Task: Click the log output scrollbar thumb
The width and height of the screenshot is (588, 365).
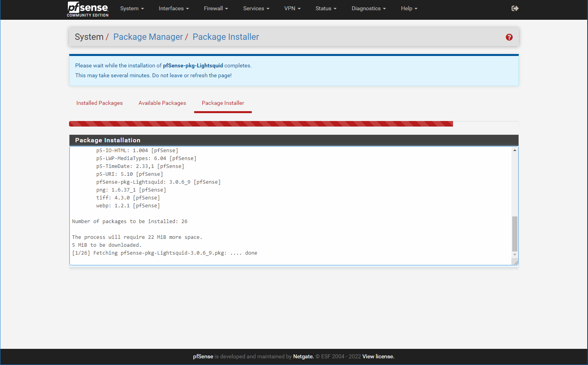Action: [x=515, y=233]
